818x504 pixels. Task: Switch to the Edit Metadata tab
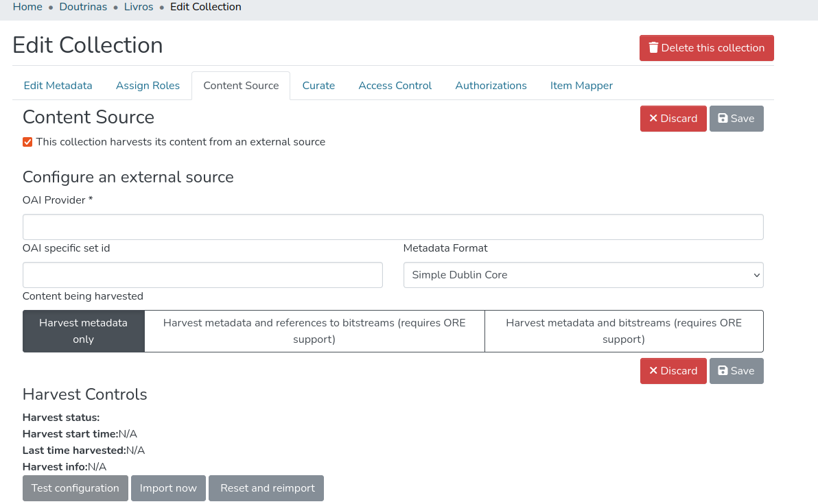58,86
